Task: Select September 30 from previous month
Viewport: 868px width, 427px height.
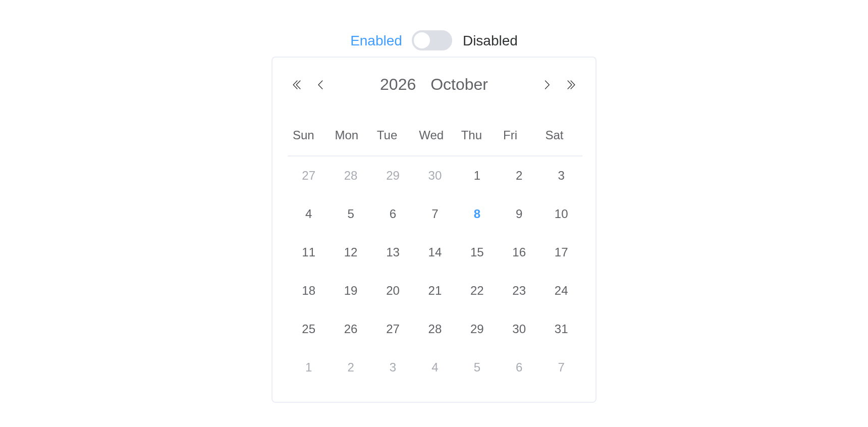Action: click(x=435, y=176)
